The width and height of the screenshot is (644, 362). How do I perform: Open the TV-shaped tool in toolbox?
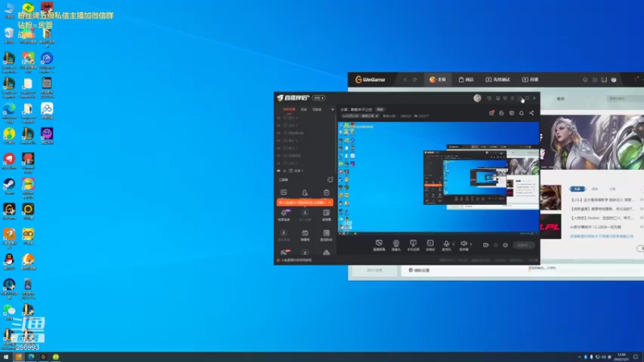[305, 235]
